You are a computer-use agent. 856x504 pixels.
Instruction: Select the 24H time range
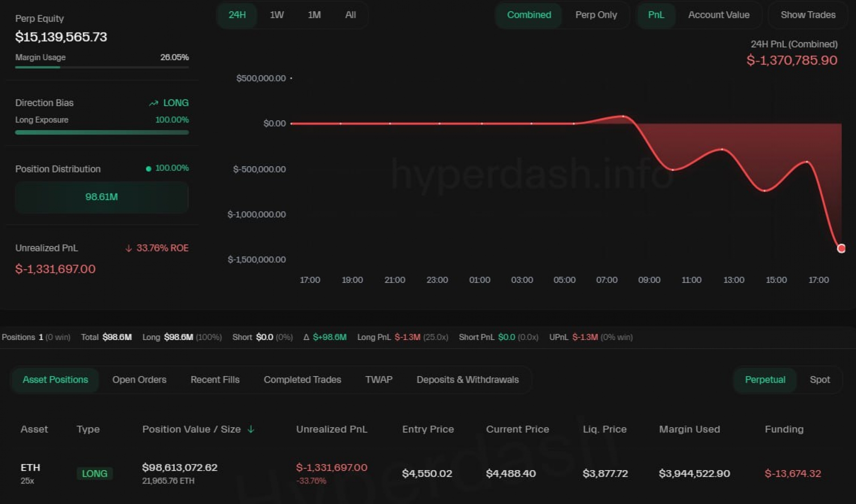tap(237, 15)
